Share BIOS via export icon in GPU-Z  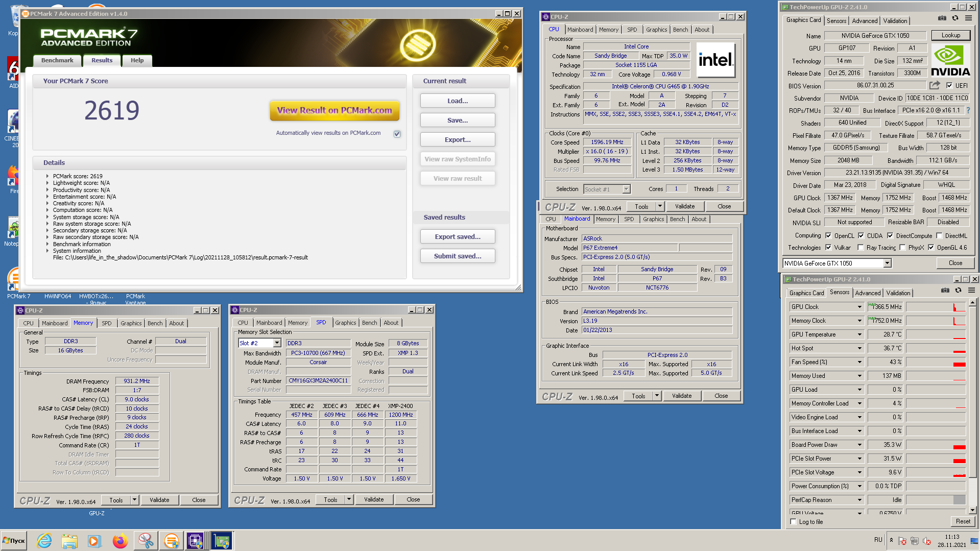click(935, 85)
